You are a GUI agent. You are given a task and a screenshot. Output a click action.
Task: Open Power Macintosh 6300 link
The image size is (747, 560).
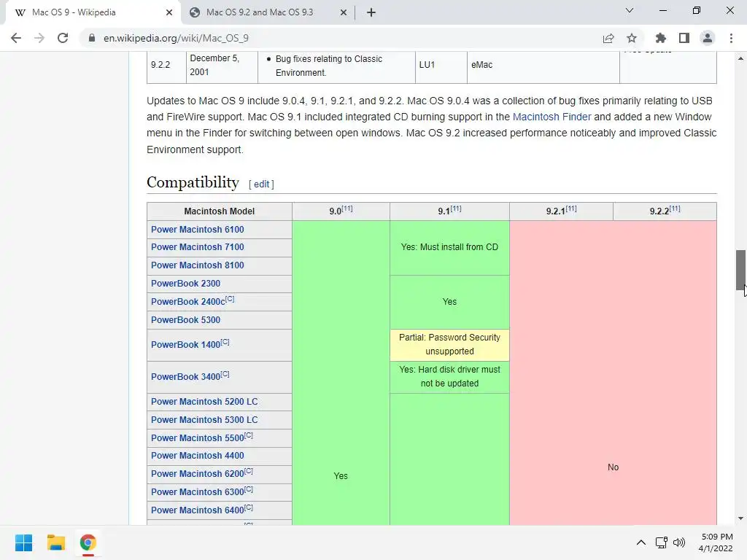[x=197, y=492]
